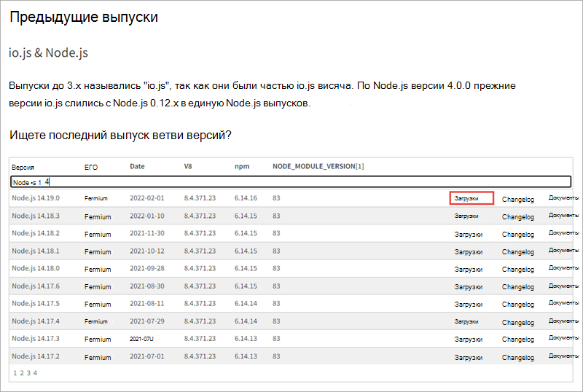Click npm version cell 6.14.16
The image size is (583, 392).
coord(246,198)
